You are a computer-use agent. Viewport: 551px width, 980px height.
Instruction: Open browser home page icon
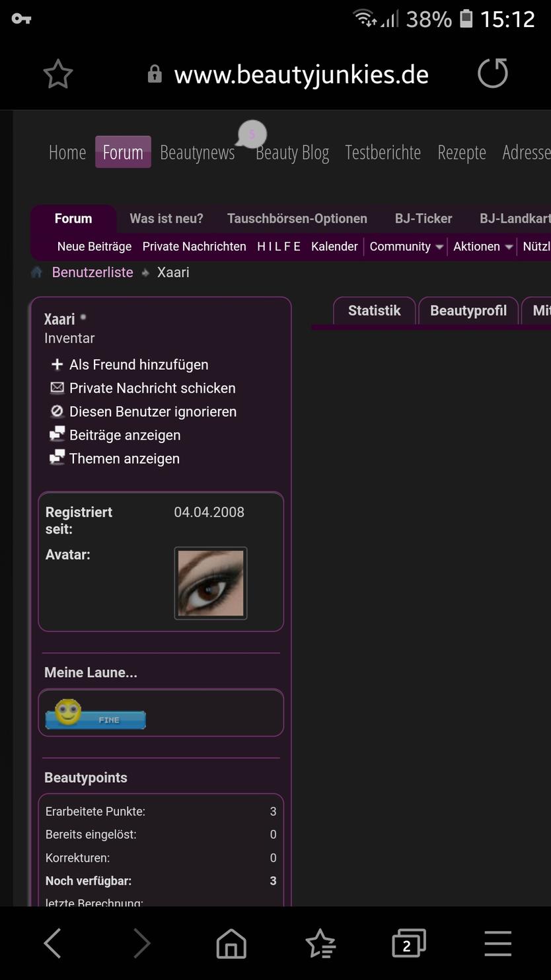coord(231,943)
